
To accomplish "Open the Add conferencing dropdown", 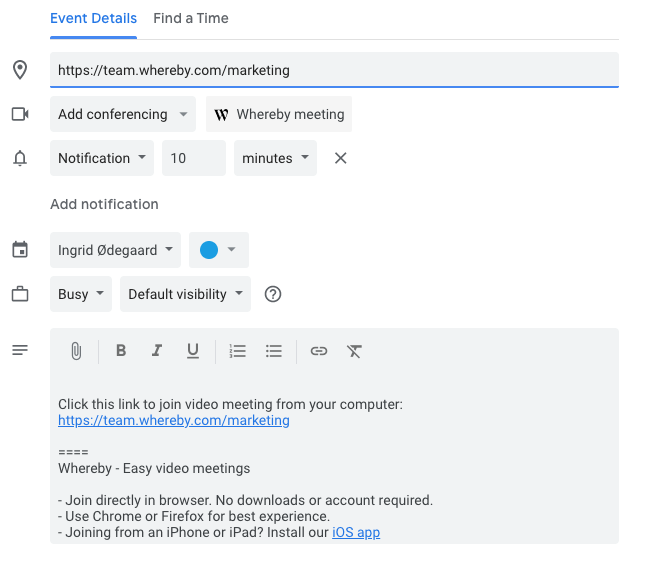I will (x=123, y=114).
